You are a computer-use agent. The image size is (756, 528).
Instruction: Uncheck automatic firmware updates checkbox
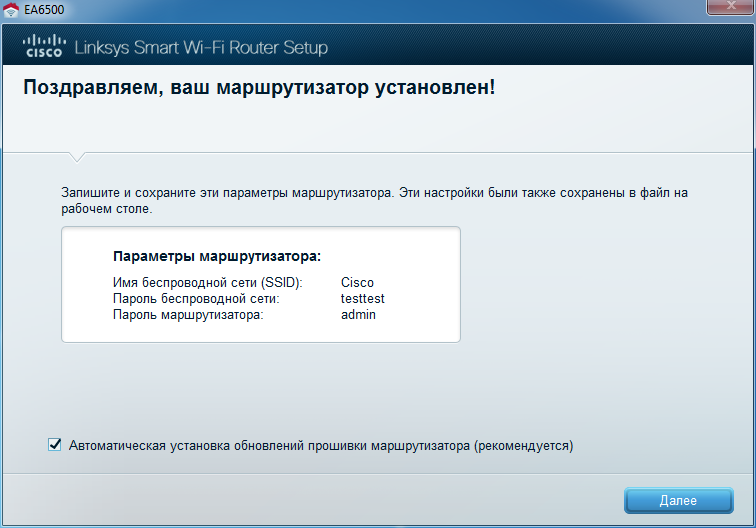click(54, 445)
